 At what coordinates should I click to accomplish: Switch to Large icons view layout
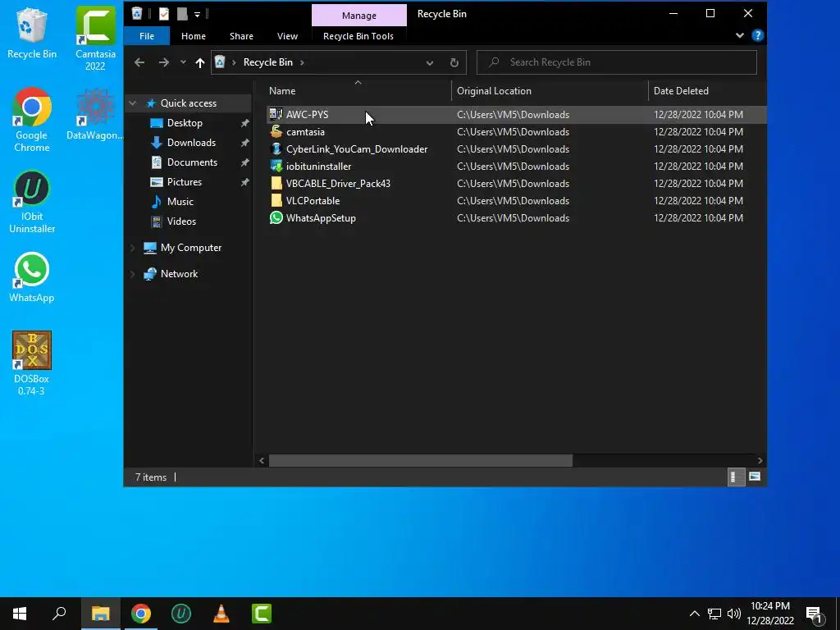[755, 477]
